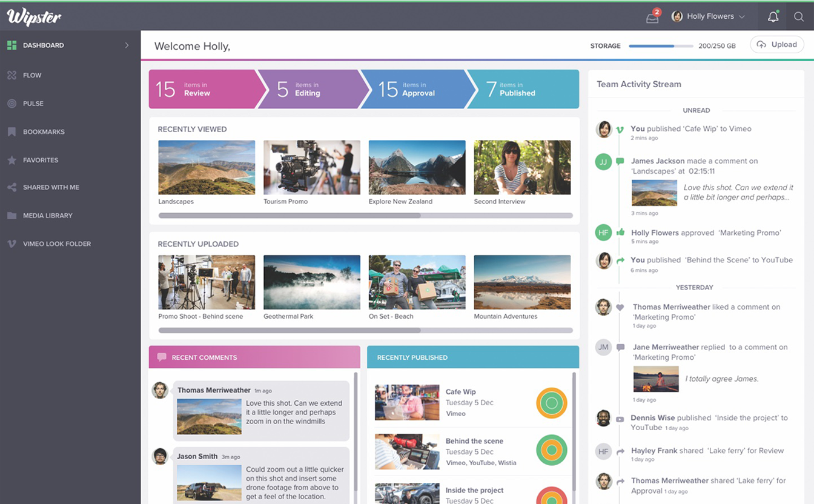The width and height of the screenshot is (814, 504).
Task: Click the Wipster logo
Action: coord(34,17)
